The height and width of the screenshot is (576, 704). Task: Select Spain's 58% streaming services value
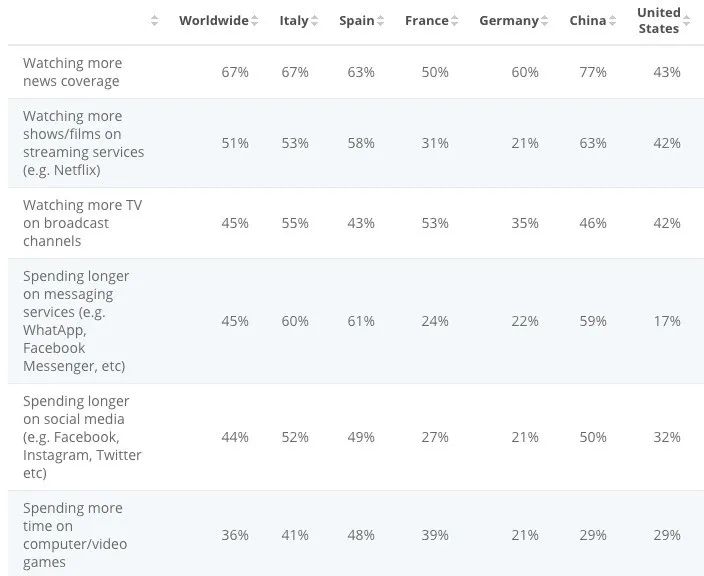[x=361, y=143]
